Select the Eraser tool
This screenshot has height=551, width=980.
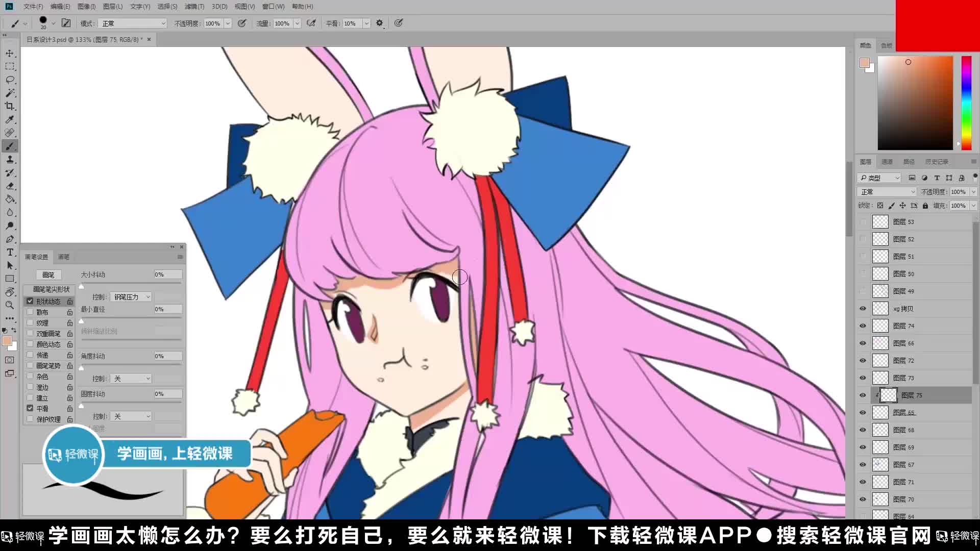10,186
